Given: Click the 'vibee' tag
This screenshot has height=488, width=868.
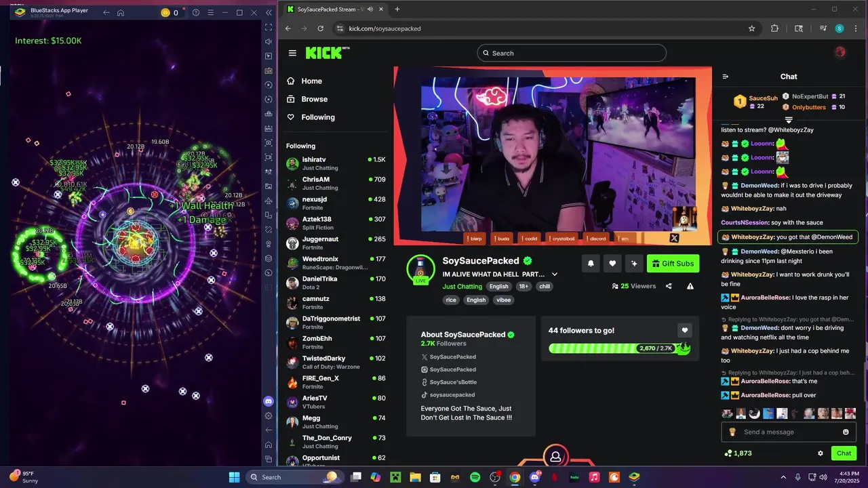Looking at the screenshot, I should [503, 300].
